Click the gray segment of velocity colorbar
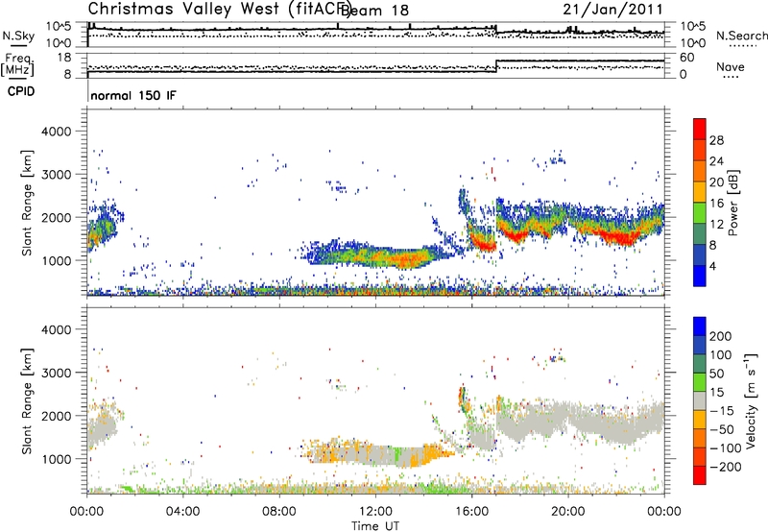 [x=700, y=400]
